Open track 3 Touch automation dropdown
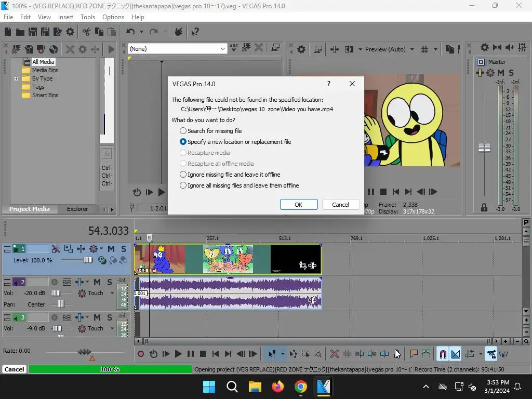The image size is (532, 399). coord(112,328)
